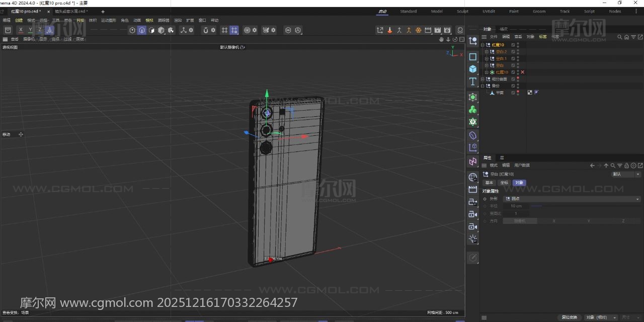Click the search icon in Object Manager

[620, 37]
